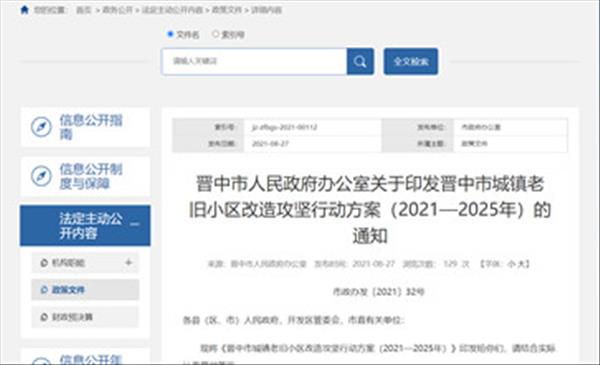Expand 机构职能 with the plus sign
This screenshot has height=365, width=600.
(x=129, y=262)
